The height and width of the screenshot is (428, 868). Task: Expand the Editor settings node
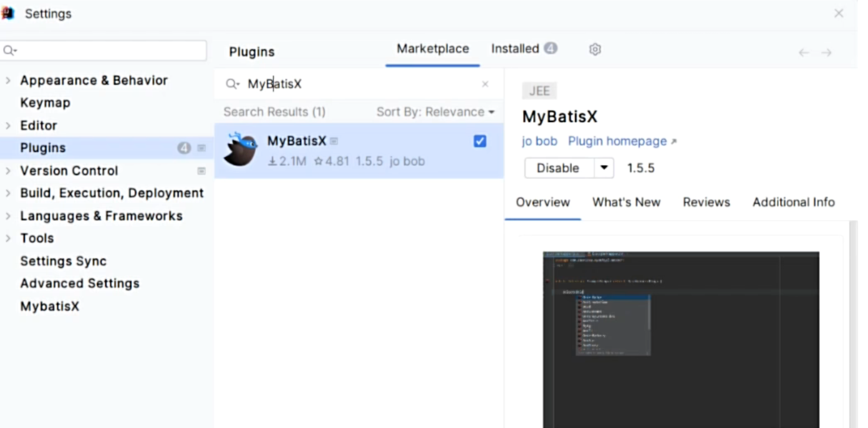(x=8, y=126)
